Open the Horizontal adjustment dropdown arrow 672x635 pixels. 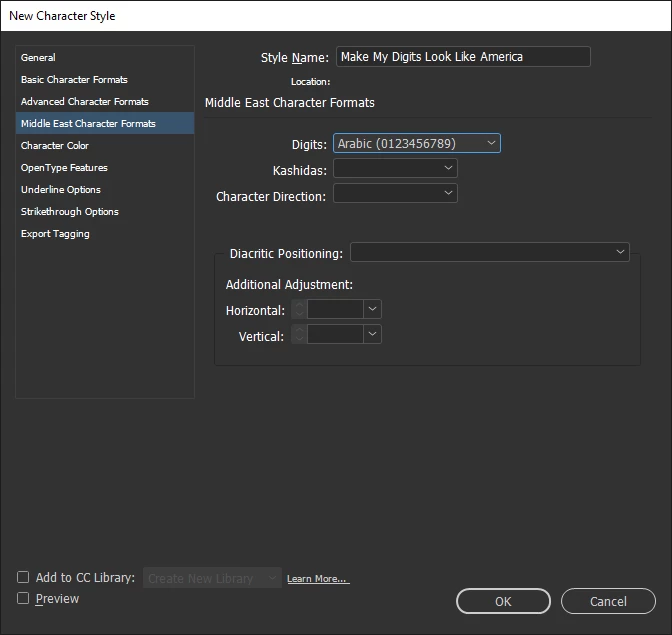tap(372, 309)
